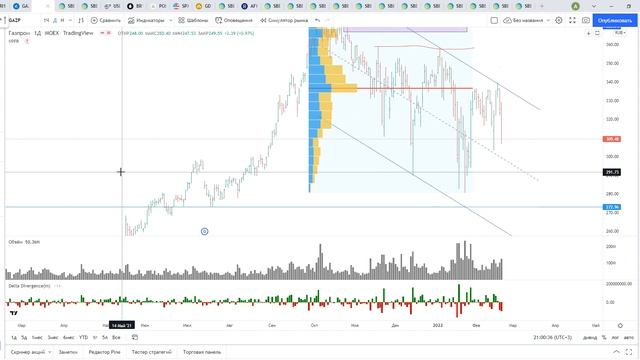Open the Редактор Pine tab
640x360 pixels.
104,352
